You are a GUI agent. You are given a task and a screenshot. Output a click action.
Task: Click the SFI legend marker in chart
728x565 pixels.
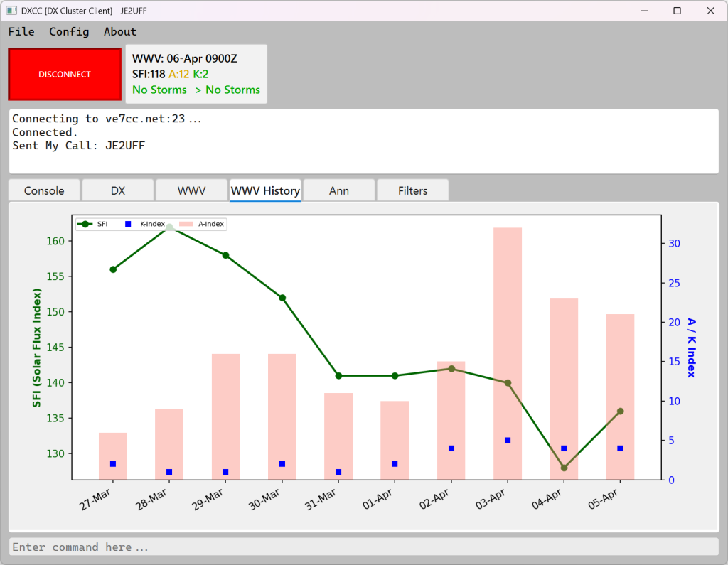click(86, 224)
